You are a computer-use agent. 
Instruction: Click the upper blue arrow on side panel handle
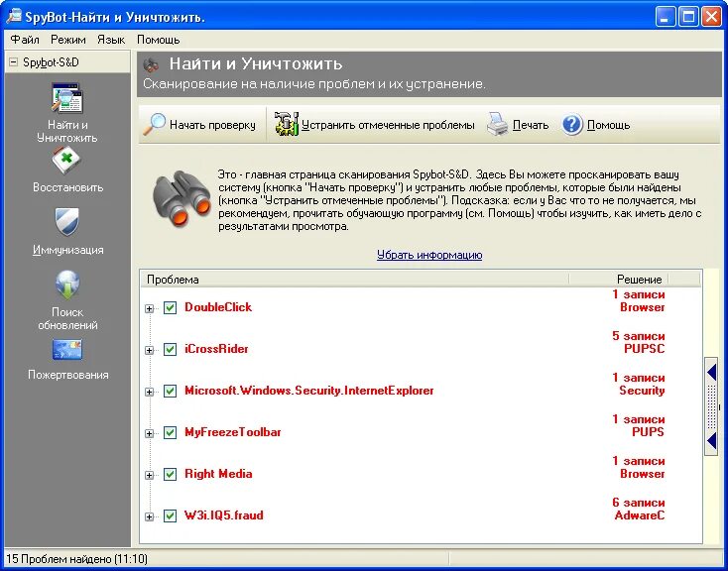(712, 372)
